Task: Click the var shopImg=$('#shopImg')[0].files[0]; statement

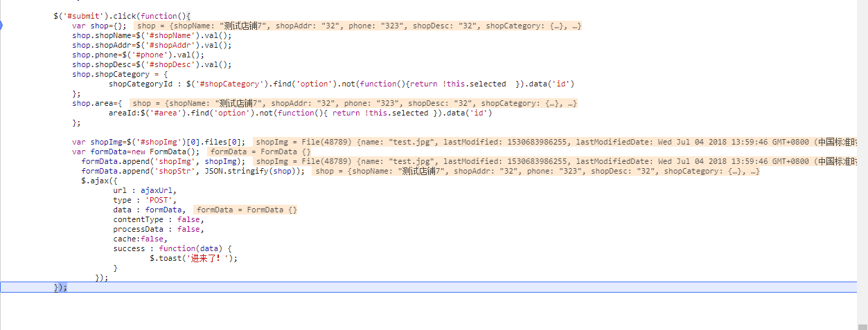Action: click(159, 142)
